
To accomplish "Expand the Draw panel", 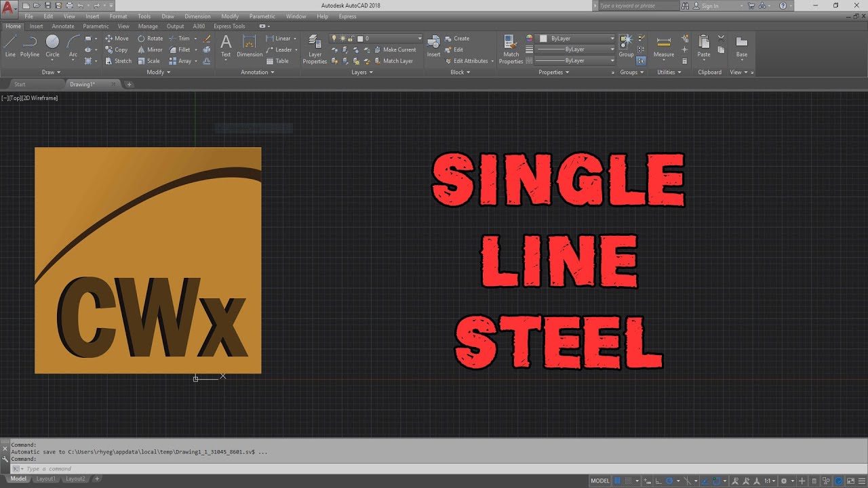I will coord(51,72).
